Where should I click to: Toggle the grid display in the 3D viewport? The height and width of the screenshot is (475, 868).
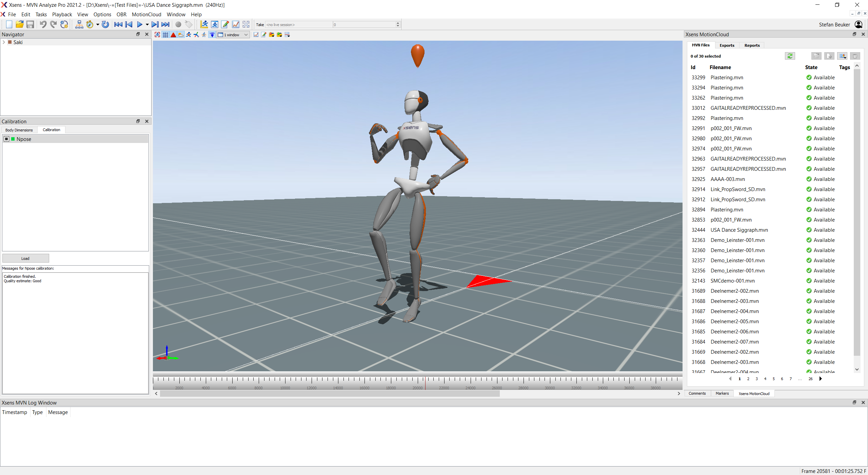pos(165,35)
